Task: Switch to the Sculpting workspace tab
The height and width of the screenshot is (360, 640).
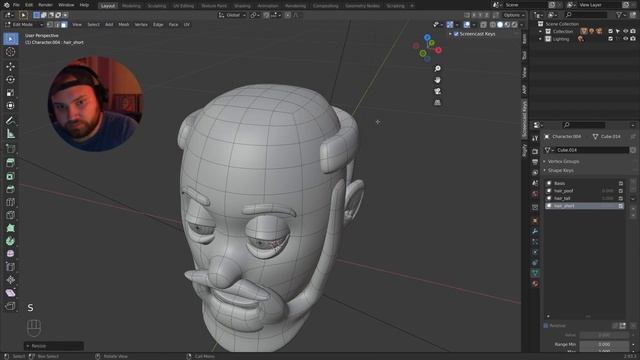Action: point(157,6)
